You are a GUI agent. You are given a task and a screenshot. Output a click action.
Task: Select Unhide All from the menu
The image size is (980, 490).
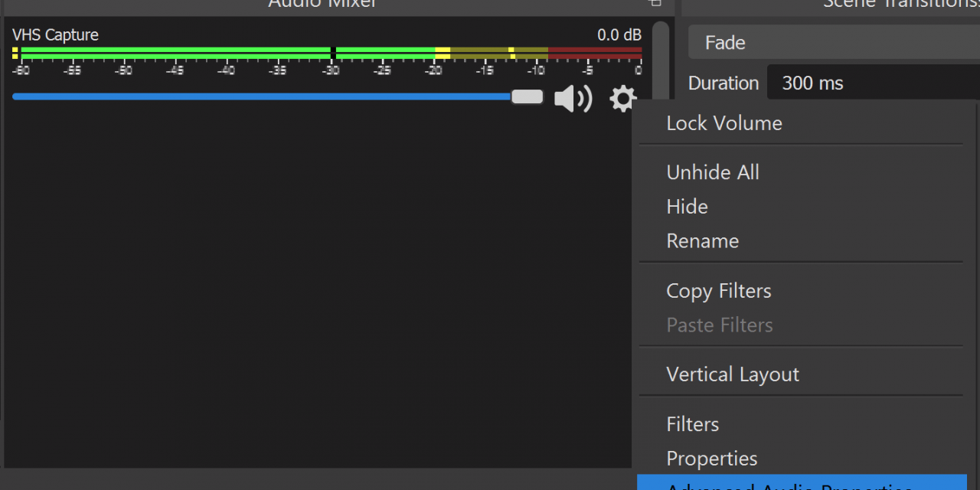[713, 172]
